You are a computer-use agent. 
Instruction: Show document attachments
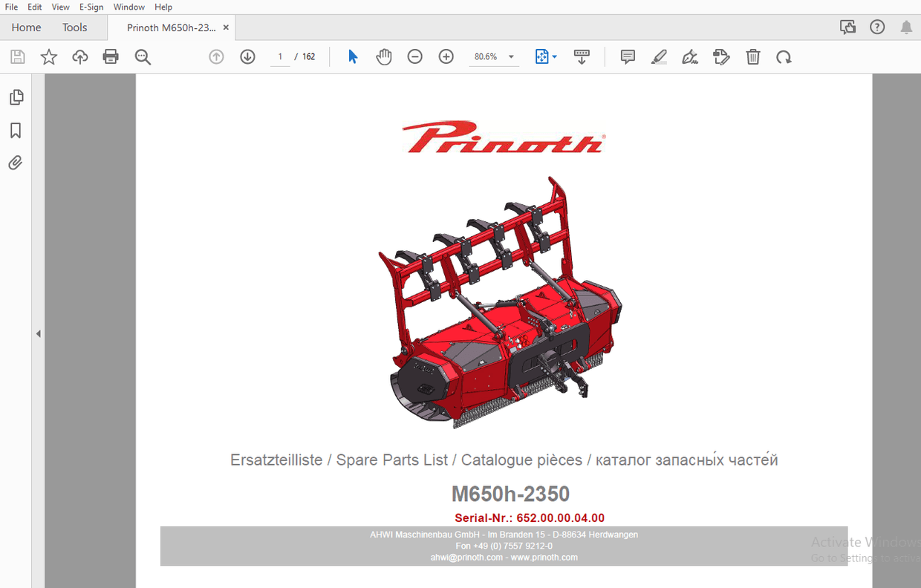point(15,163)
